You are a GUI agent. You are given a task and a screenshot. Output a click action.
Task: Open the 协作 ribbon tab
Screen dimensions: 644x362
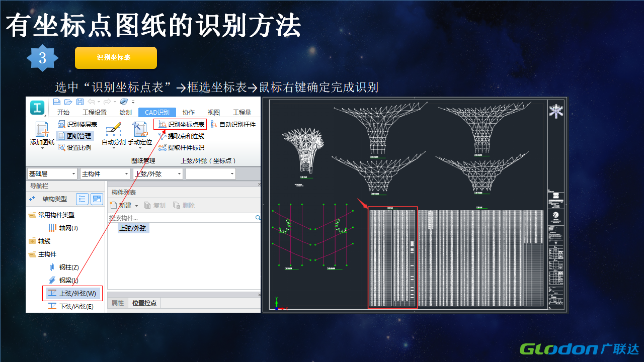coord(189,112)
